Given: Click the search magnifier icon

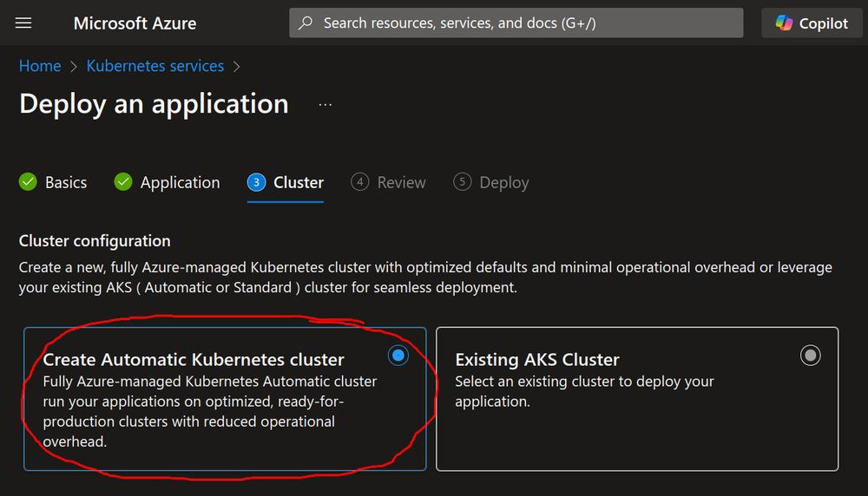Looking at the screenshot, I should coord(306,23).
